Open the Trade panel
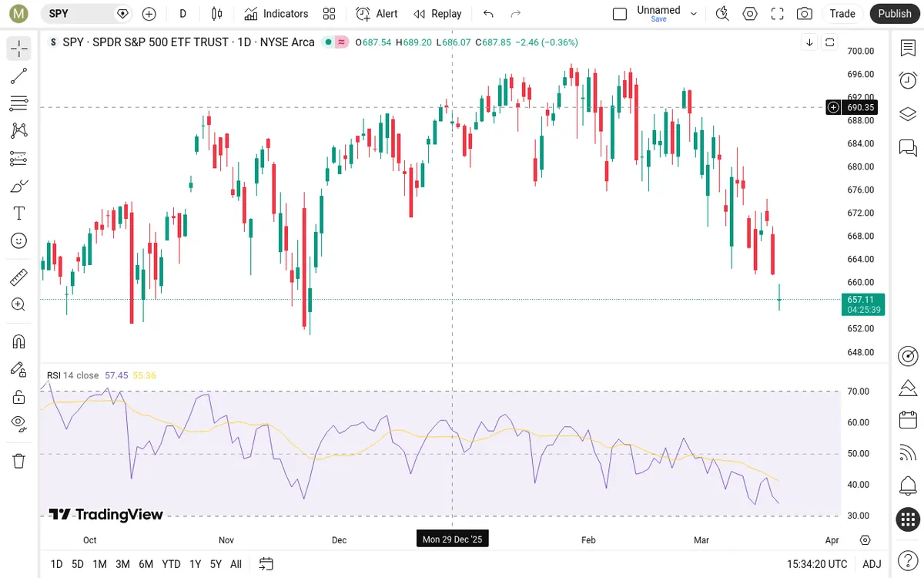The height and width of the screenshot is (578, 924). (x=842, y=13)
